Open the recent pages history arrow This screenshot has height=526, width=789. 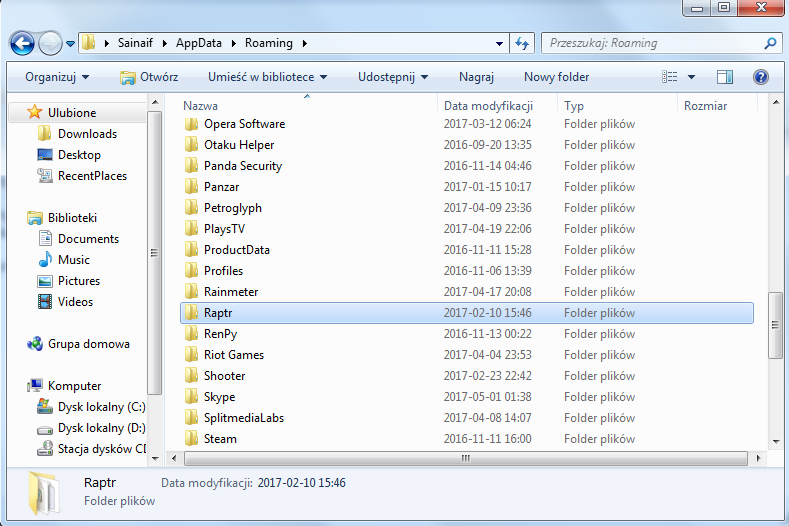click(x=70, y=44)
